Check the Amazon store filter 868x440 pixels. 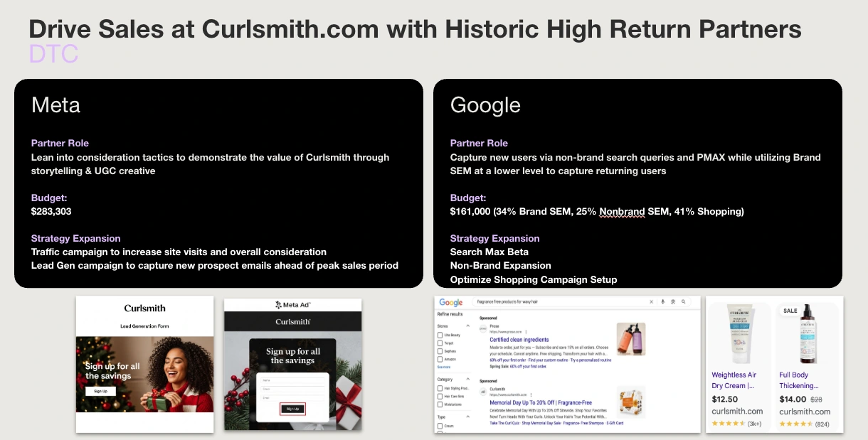click(x=440, y=359)
